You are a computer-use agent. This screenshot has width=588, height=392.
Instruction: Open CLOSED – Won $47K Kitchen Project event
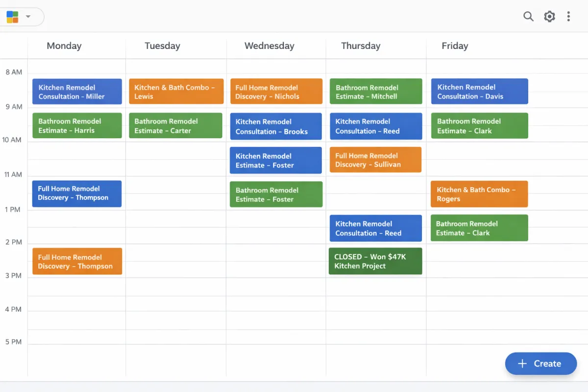coord(375,261)
